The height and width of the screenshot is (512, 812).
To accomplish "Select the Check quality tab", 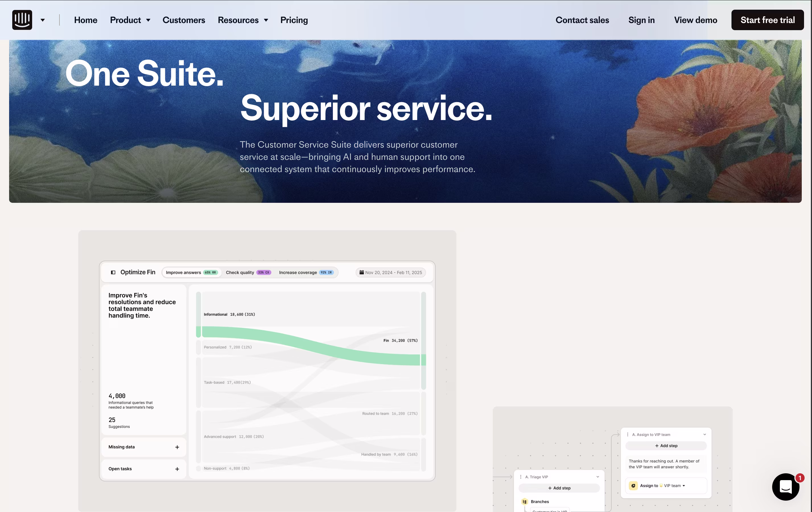I will click(248, 272).
